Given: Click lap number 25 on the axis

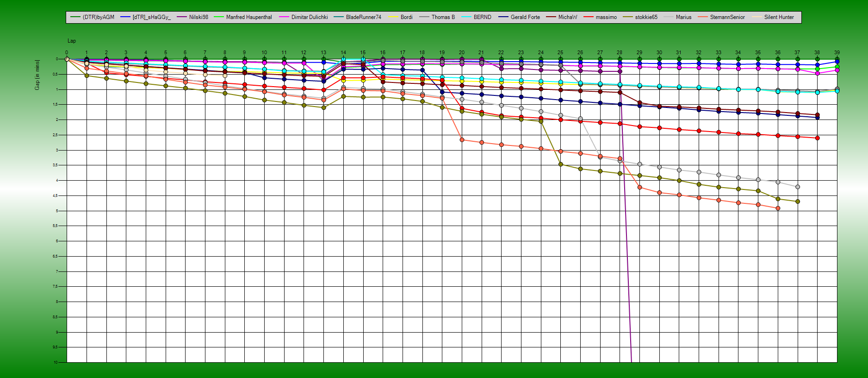Looking at the screenshot, I should [x=560, y=53].
